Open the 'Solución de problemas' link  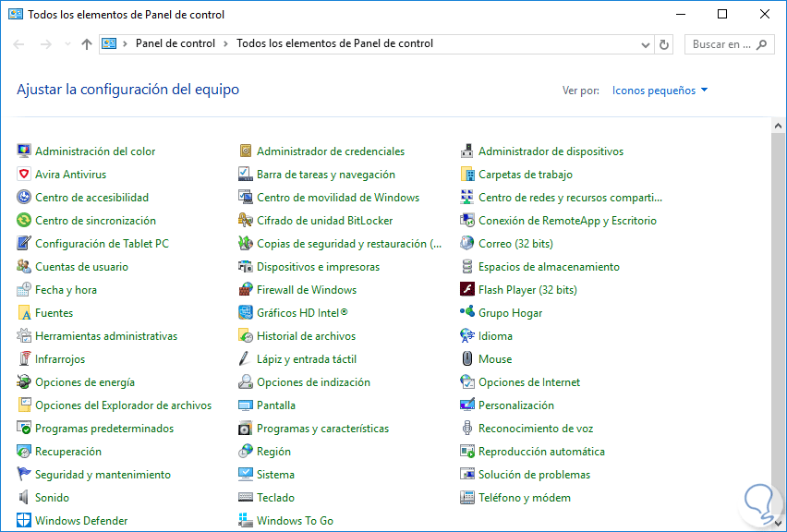(x=534, y=475)
